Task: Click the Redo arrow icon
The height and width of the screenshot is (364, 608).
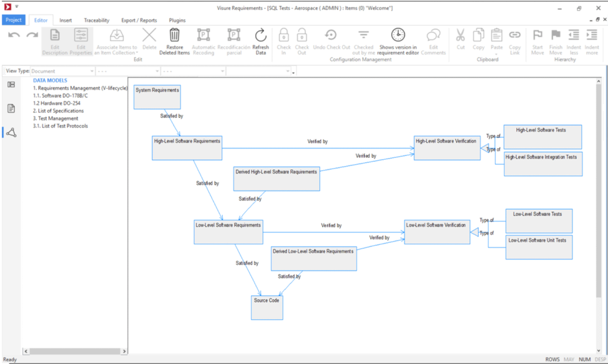Action: click(32, 35)
